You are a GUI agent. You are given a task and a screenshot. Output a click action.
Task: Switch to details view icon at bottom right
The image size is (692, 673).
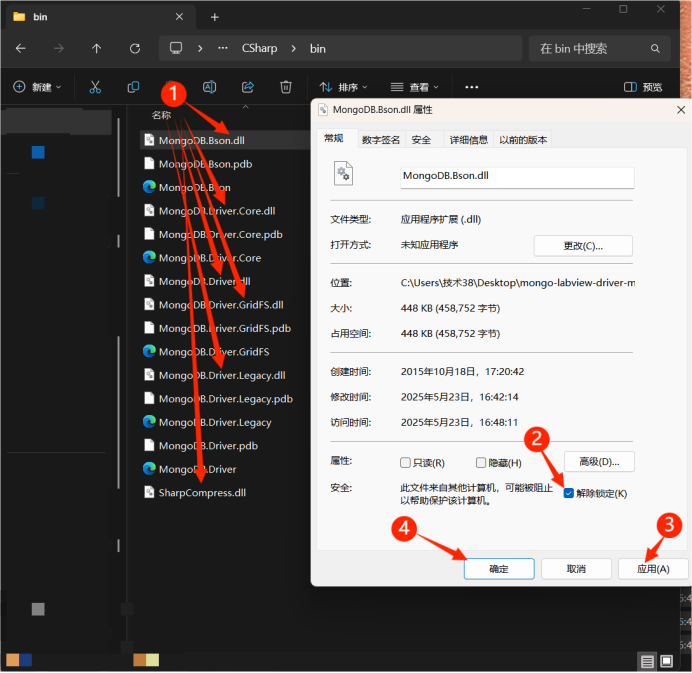[647, 661]
